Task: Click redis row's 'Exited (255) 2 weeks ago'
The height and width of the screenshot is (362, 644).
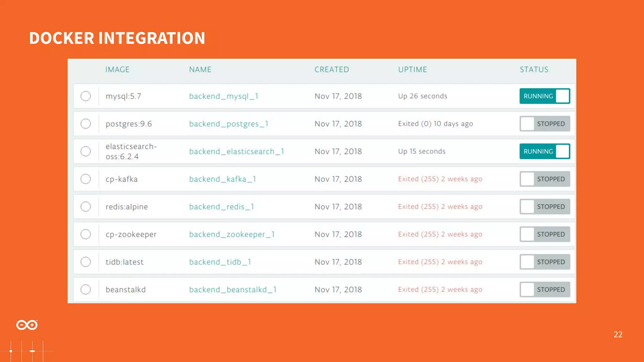Action: tap(440, 207)
